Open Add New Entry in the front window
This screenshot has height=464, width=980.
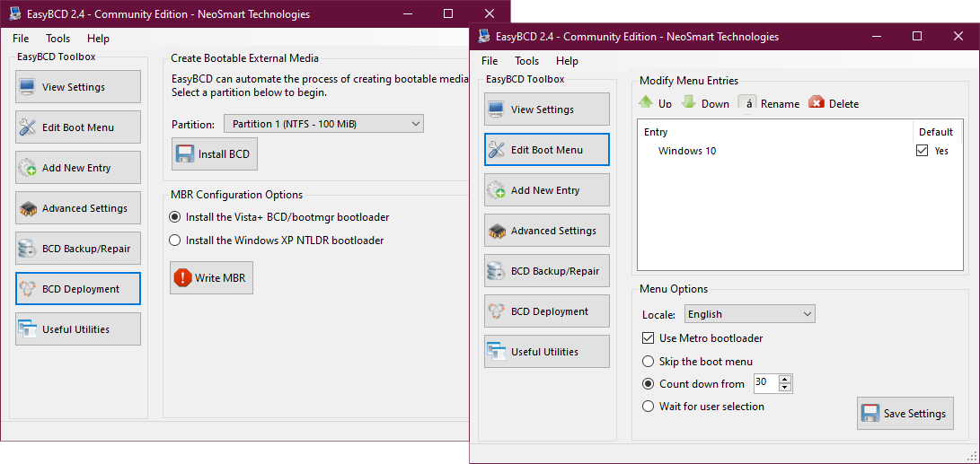coord(547,190)
